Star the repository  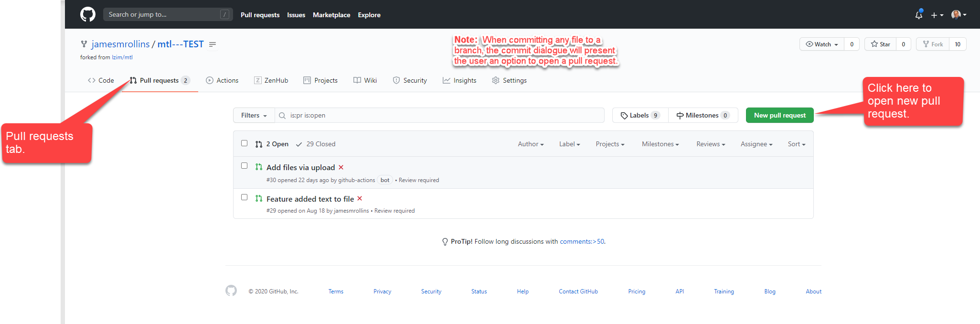pyautogui.click(x=880, y=44)
